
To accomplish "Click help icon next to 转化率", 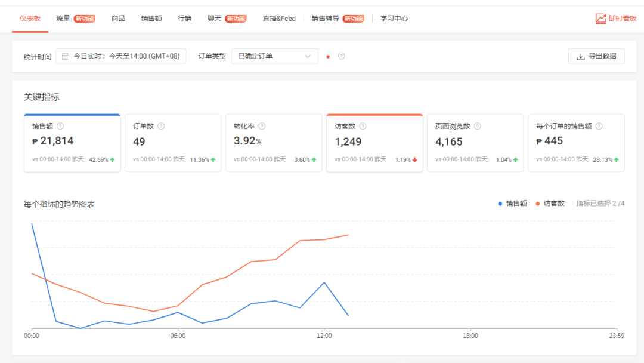I will coord(262,126).
